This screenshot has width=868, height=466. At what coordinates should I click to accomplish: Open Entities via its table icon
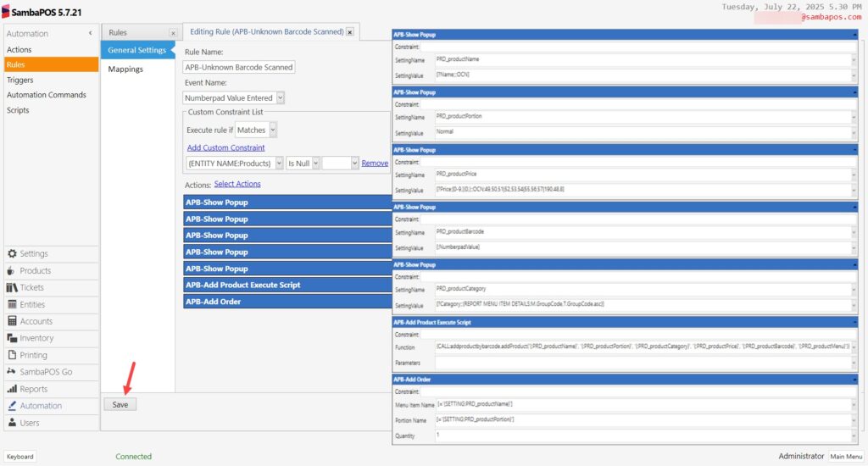pyautogui.click(x=12, y=304)
